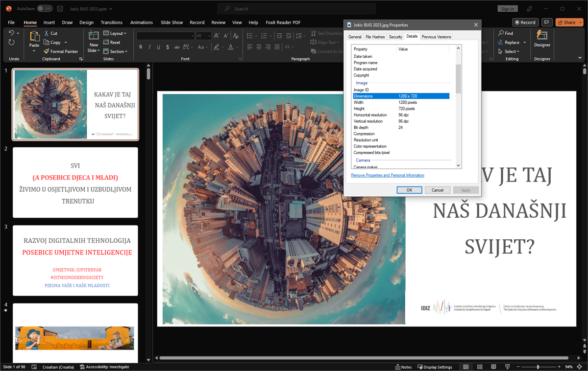Open the Transitions ribbon tab
Viewport: 588px width, 371px height.
pos(111,23)
